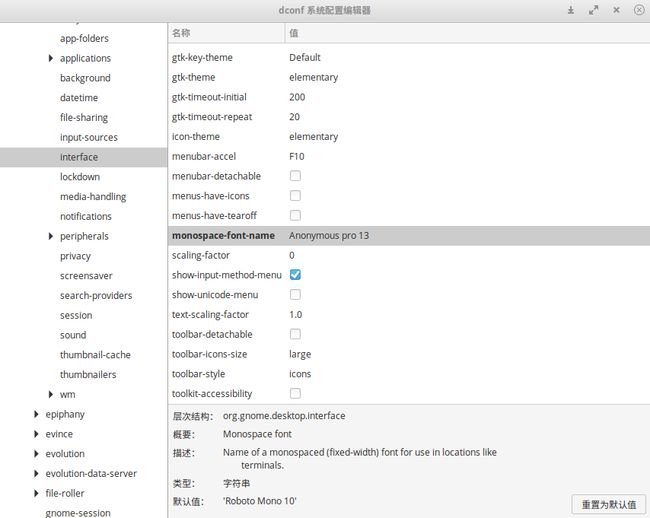The height and width of the screenshot is (518, 650).
Task: Select the privacy tree item
Action: click(75, 256)
